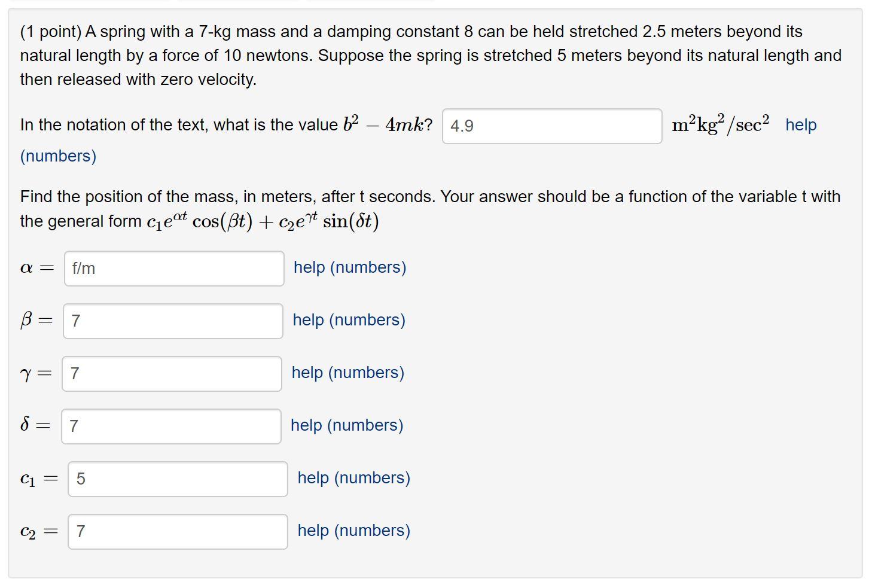Select the beta answer input box
Image resolution: width=872 pixels, height=588 pixels.
pos(173,321)
